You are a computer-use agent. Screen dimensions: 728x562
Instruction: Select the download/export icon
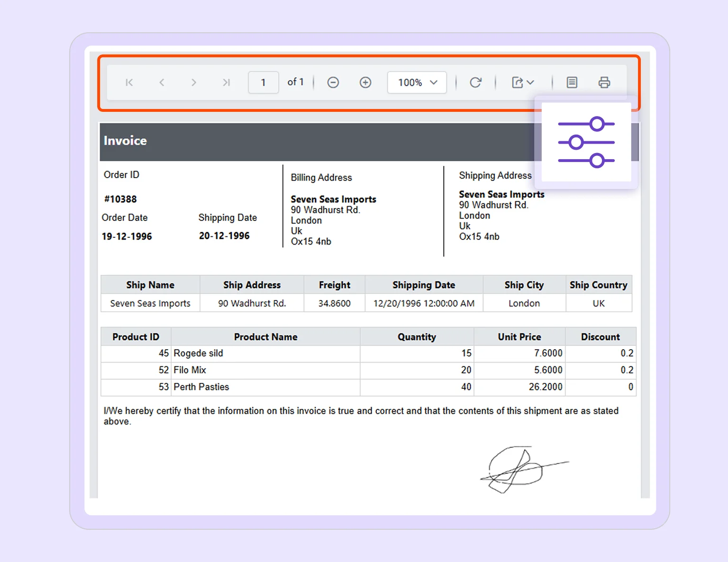[x=518, y=82]
